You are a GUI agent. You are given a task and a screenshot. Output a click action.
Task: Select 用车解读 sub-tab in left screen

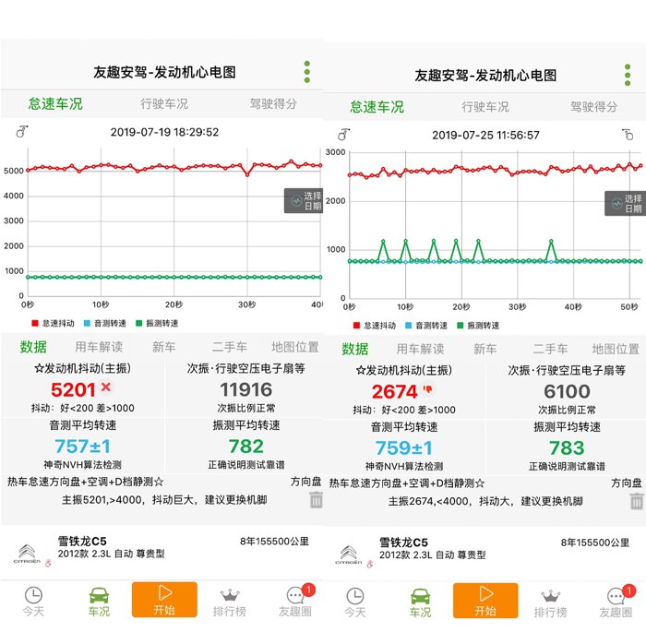point(99,347)
